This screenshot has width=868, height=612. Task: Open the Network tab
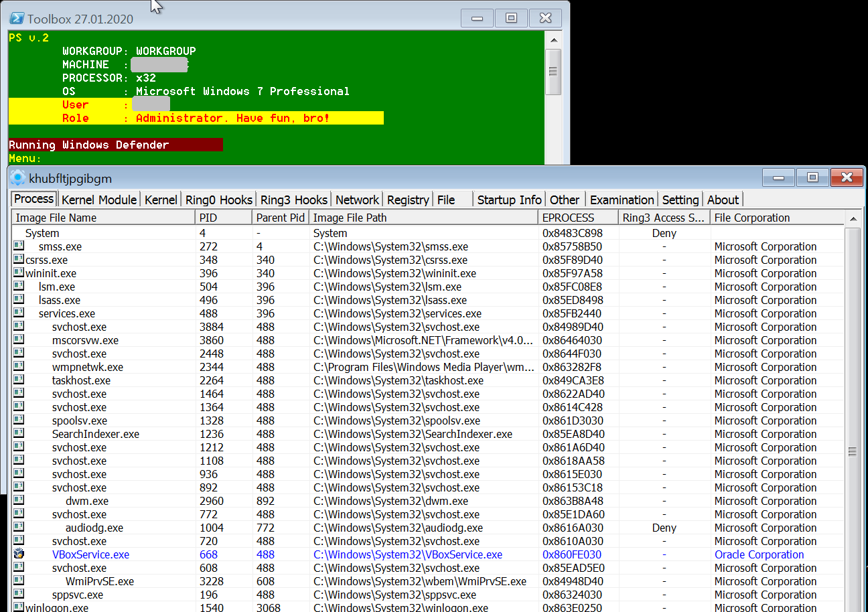coord(357,200)
